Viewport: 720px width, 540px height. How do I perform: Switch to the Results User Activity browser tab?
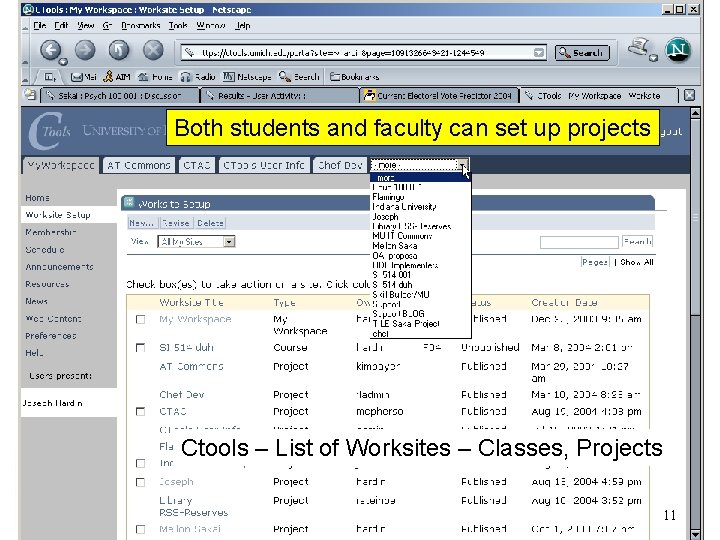279,96
